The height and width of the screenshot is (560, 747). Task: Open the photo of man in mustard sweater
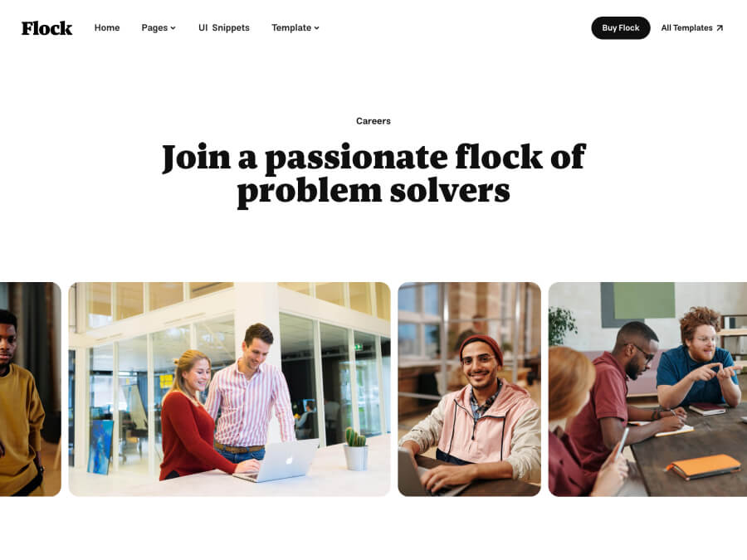point(31,389)
